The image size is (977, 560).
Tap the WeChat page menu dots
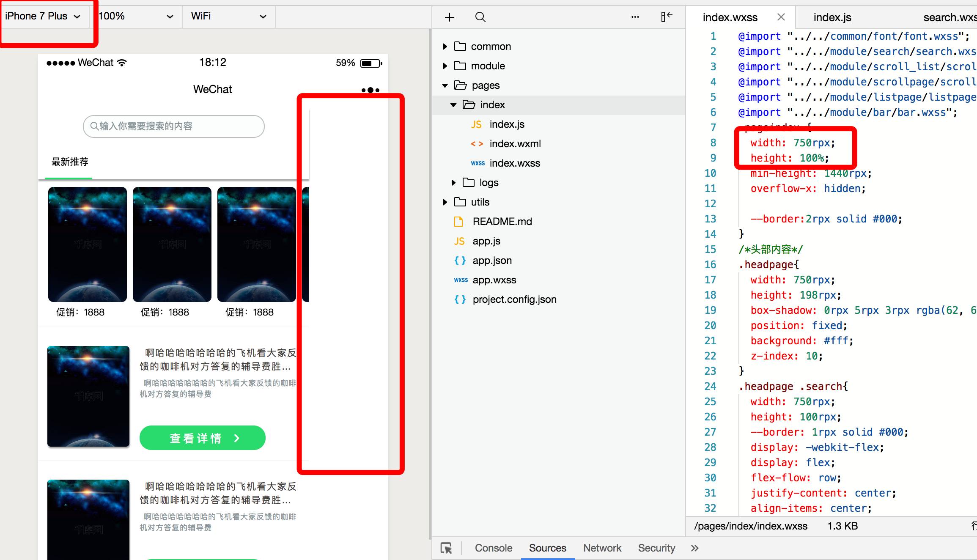[x=370, y=90]
